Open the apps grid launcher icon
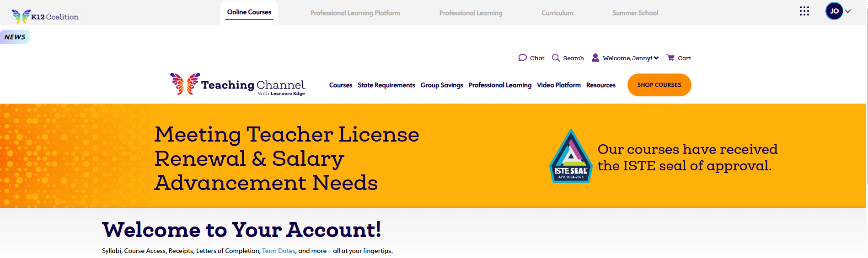This screenshot has height=258, width=868. pos(804,11)
